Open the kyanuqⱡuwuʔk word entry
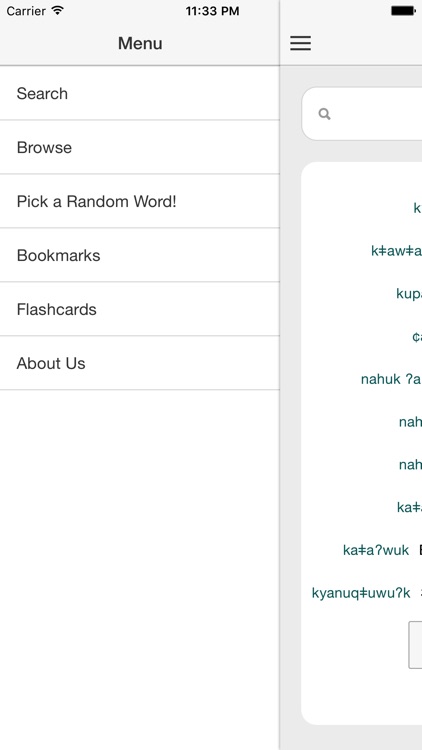 pos(361,593)
